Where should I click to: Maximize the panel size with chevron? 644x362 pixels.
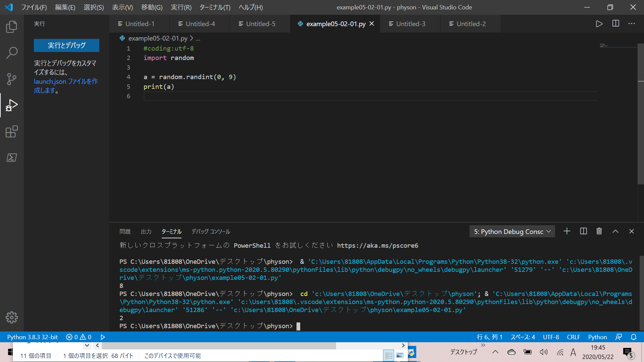(x=615, y=231)
